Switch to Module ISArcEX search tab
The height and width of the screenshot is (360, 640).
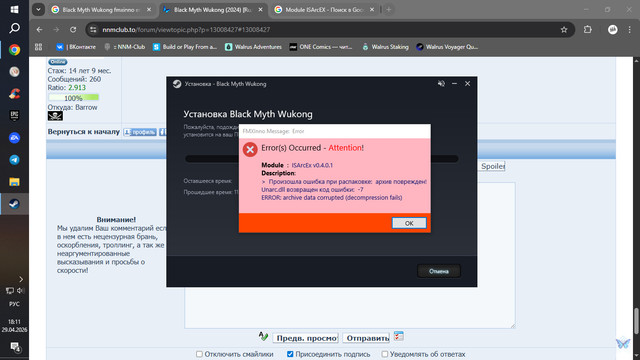click(324, 9)
